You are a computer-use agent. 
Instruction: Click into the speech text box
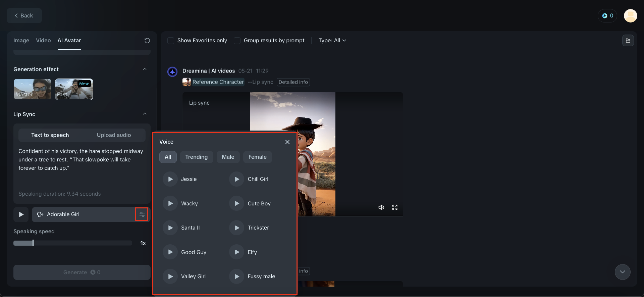82,168
